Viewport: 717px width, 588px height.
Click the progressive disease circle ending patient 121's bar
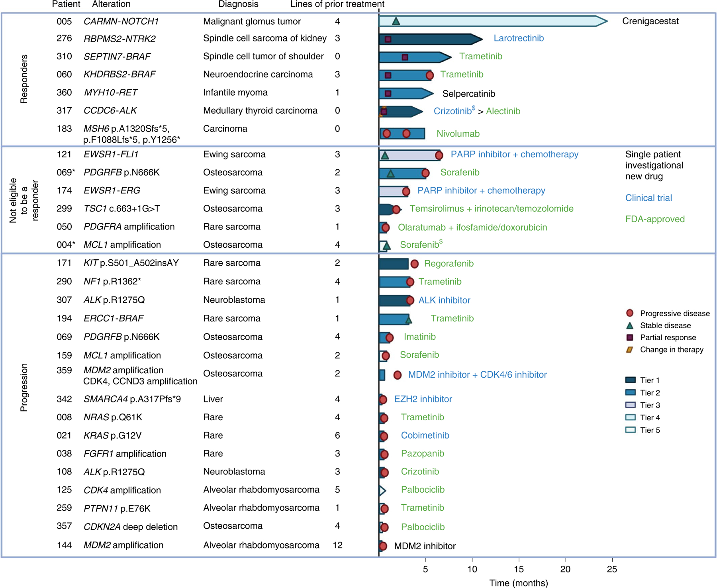(439, 155)
